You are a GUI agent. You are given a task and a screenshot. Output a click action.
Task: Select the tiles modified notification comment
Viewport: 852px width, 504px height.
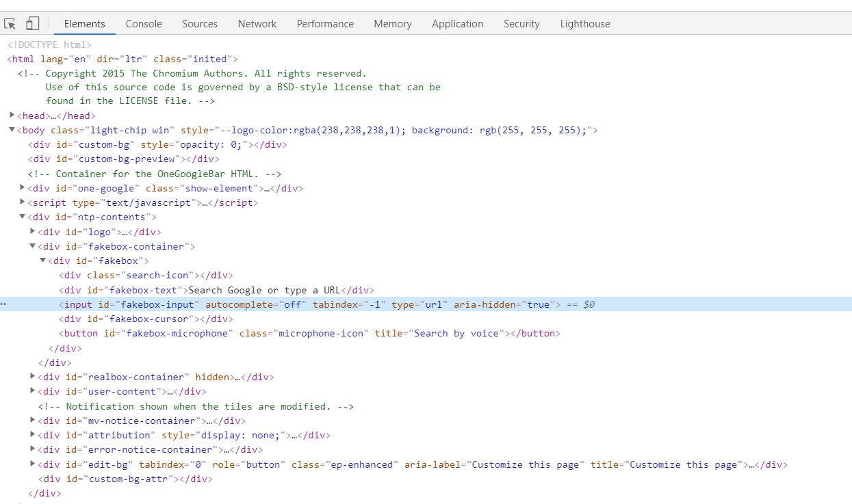196,406
